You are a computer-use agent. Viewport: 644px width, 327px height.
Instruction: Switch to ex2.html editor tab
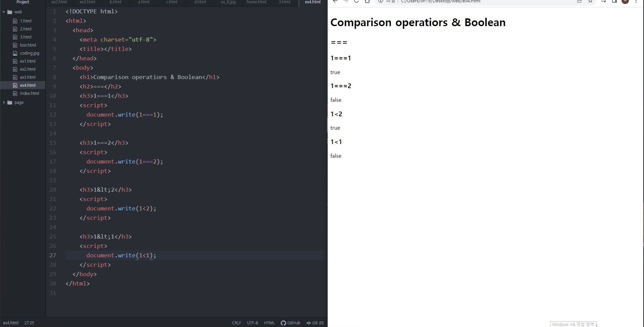pos(59,2)
